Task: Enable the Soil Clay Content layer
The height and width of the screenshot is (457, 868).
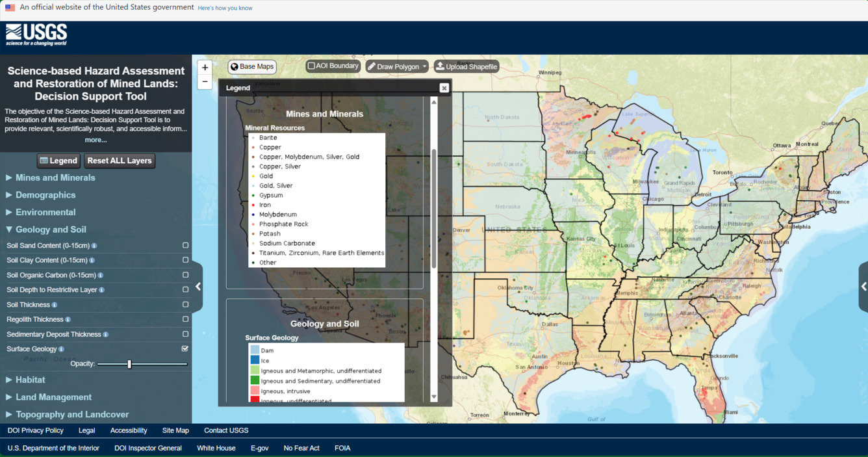Action: click(x=185, y=260)
